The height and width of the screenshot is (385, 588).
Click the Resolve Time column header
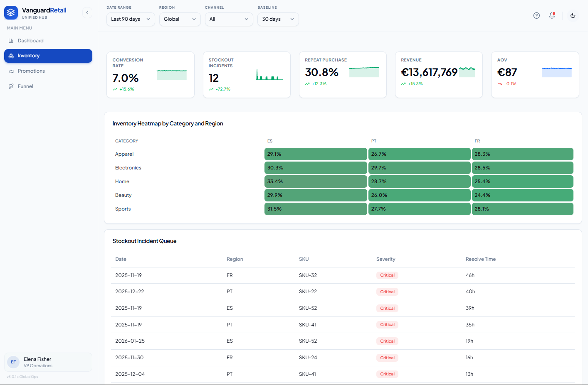[481, 259]
